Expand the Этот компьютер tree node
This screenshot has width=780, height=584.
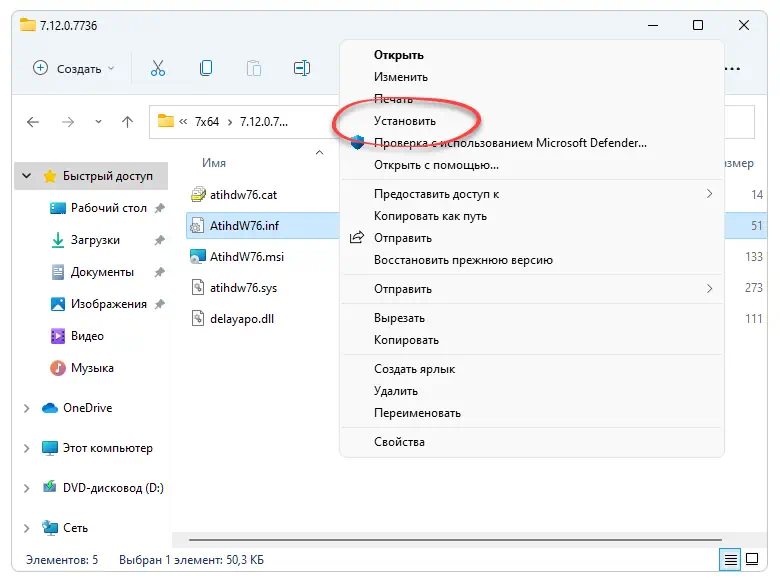click(x=27, y=448)
